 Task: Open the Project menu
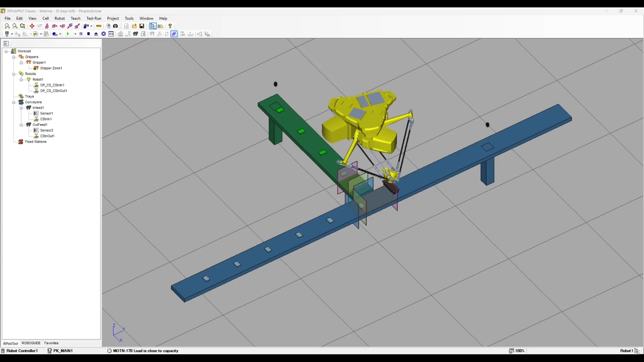[113, 18]
